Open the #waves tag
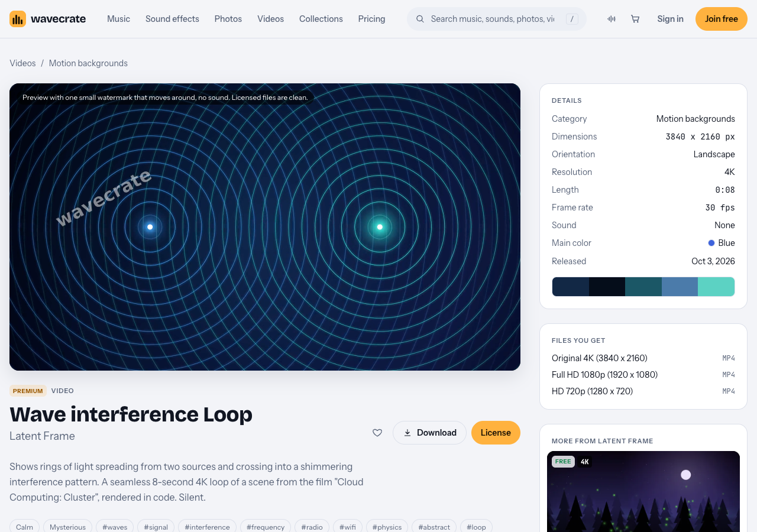Viewport: 757px width, 532px height. click(x=115, y=527)
